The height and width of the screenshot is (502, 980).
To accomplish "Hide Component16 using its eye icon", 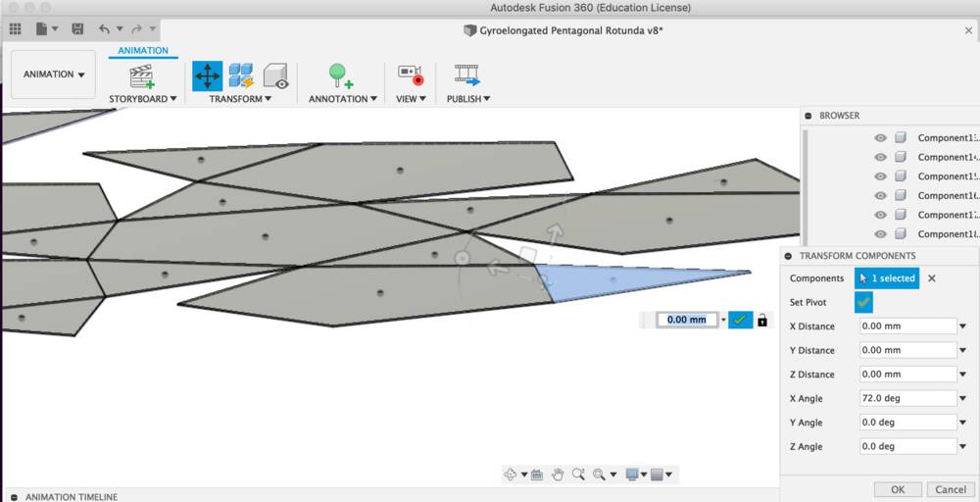I will (881, 196).
